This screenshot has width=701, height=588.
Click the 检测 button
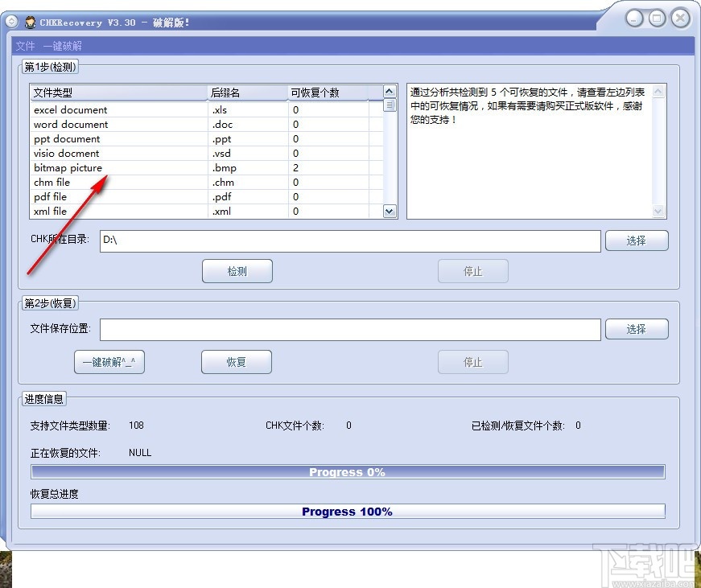tap(237, 271)
